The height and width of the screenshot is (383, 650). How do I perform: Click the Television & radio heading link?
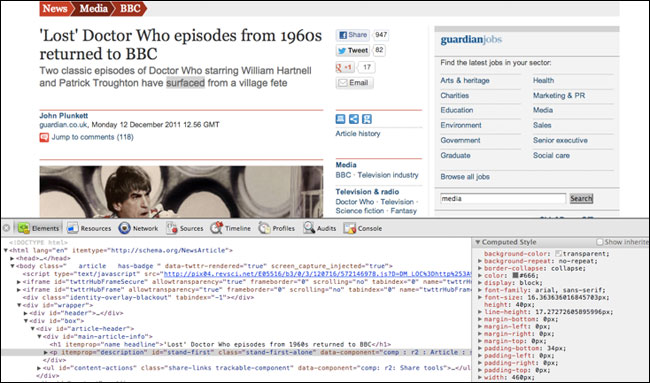tap(367, 192)
